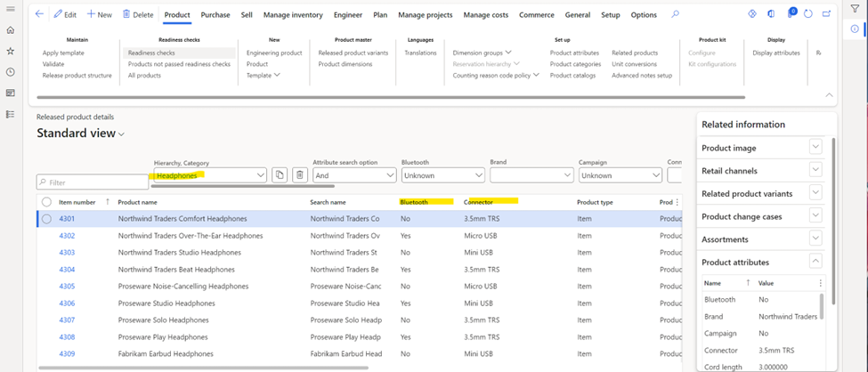The width and height of the screenshot is (868, 372).
Task: Collapse the action pane ribbon chevron
Action: click(829, 95)
